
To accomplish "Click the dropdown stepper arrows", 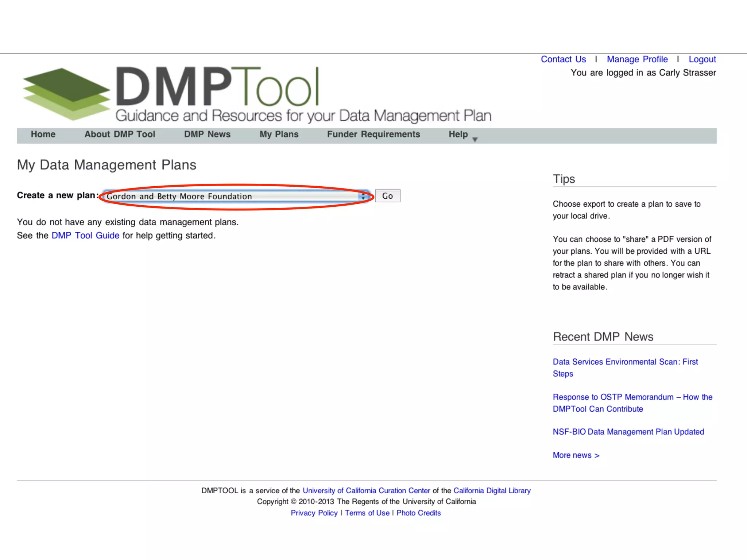I will click(x=363, y=196).
